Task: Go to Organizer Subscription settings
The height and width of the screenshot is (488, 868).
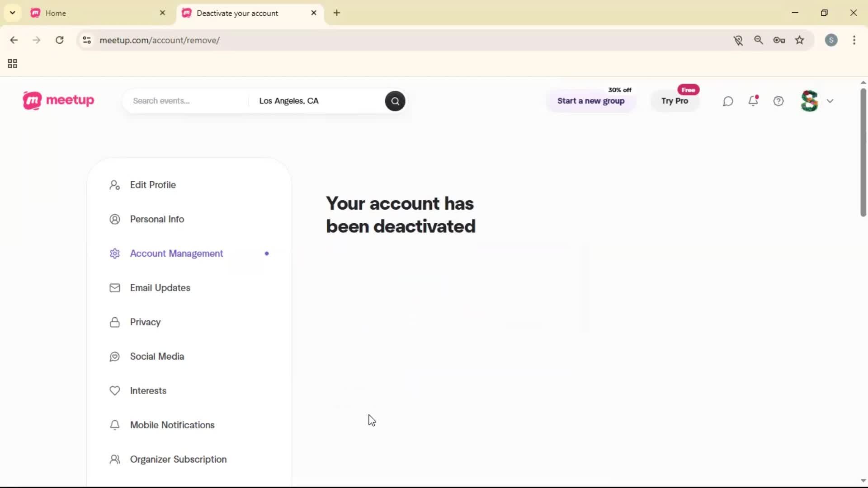Action: [x=178, y=459]
